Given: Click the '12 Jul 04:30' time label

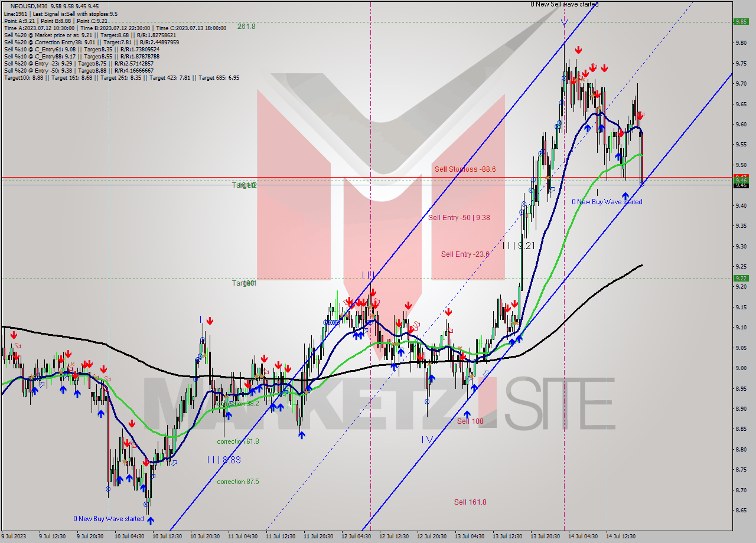Looking at the screenshot, I should (x=355, y=537).
